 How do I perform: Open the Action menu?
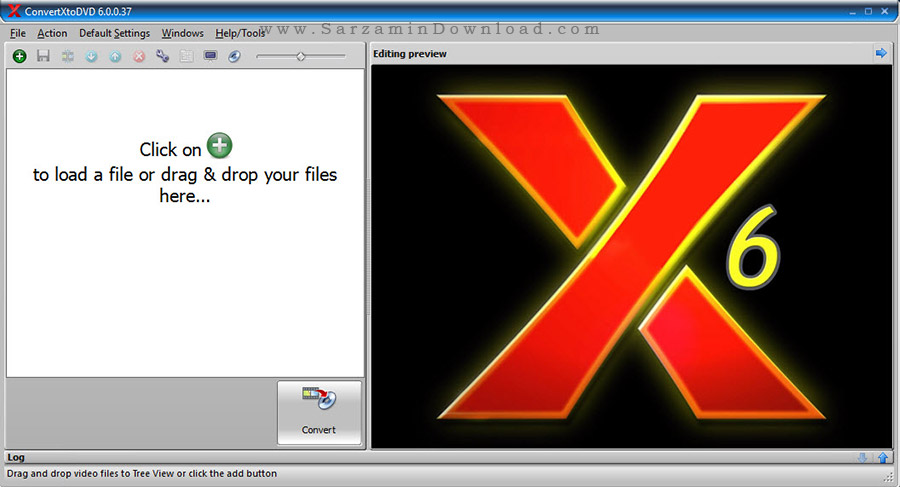(x=52, y=33)
